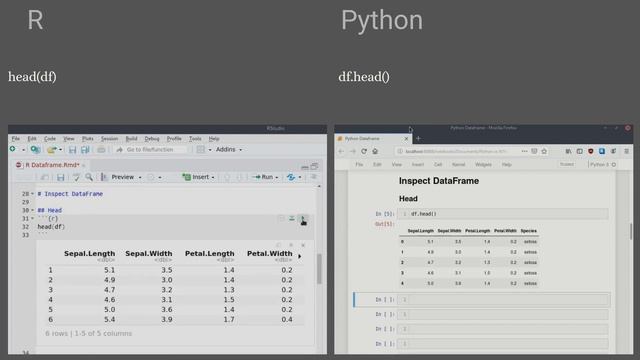Image resolution: width=640 pixels, height=360 pixels.
Task: Click the RStudio Create Project icon
Action: [35, 150]
